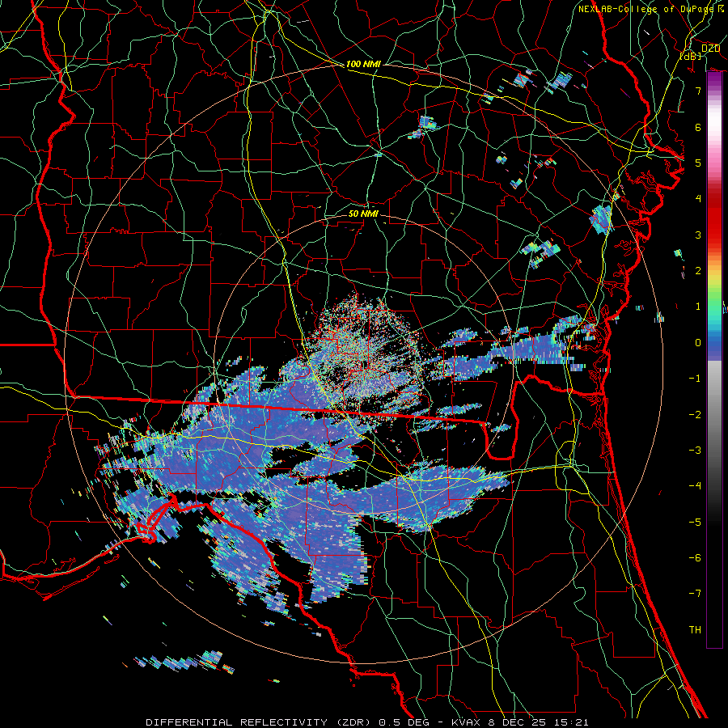The width and height of the screenshot is (728, 728).
Task: Click the "50 NMI" range ring label
Action: click(363, 214)
